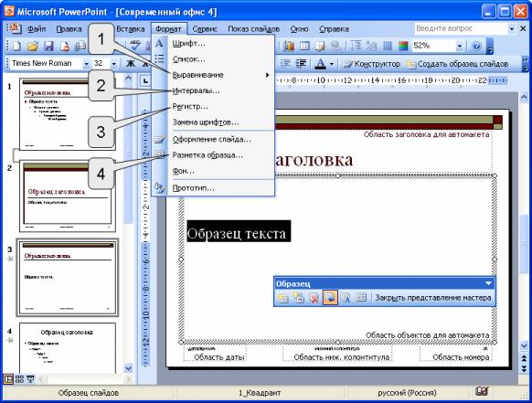Toggle the Show/Hide Grid icon
Image resolution: width=532 pixels, height=403 pixels.
pyautogui.click(x=388, y=46)
